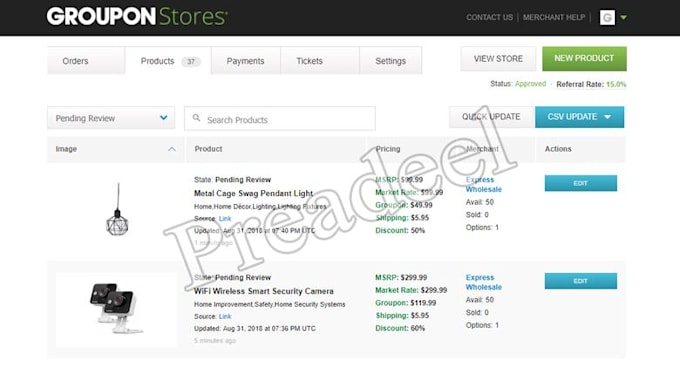Open Source Link for the pendant light

pyautogui.click(x=225, y=219)
